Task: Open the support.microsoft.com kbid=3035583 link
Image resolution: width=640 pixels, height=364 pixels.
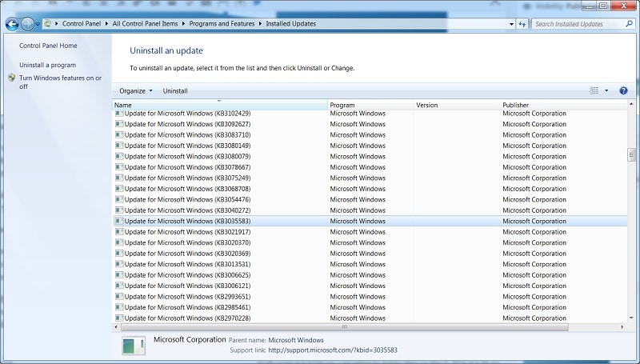Action: click(333, 350)
